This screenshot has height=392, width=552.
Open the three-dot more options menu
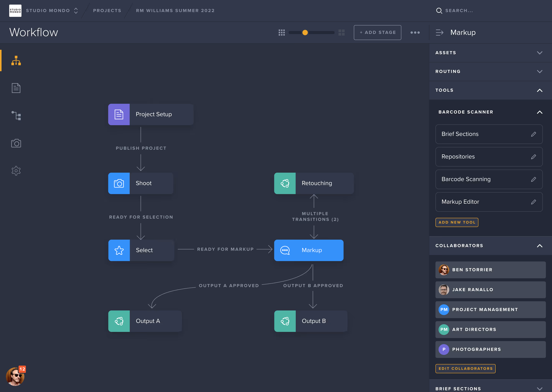tap(415, 32)
